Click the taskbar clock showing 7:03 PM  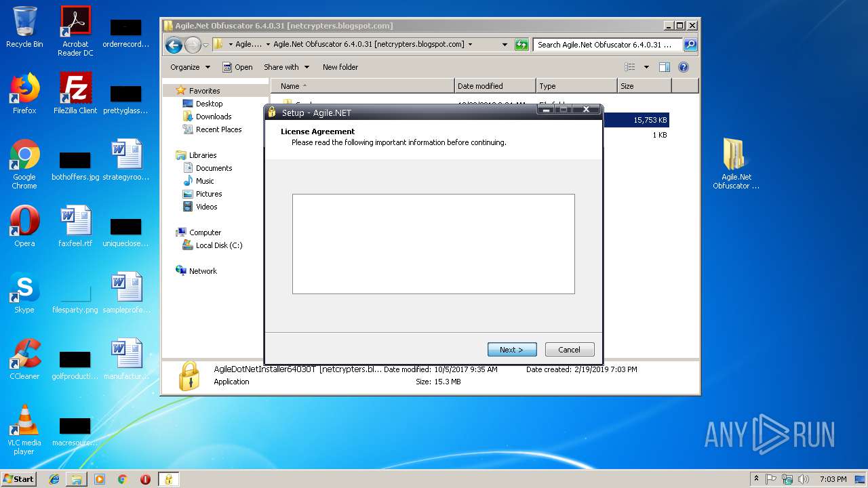pos(833,479)
